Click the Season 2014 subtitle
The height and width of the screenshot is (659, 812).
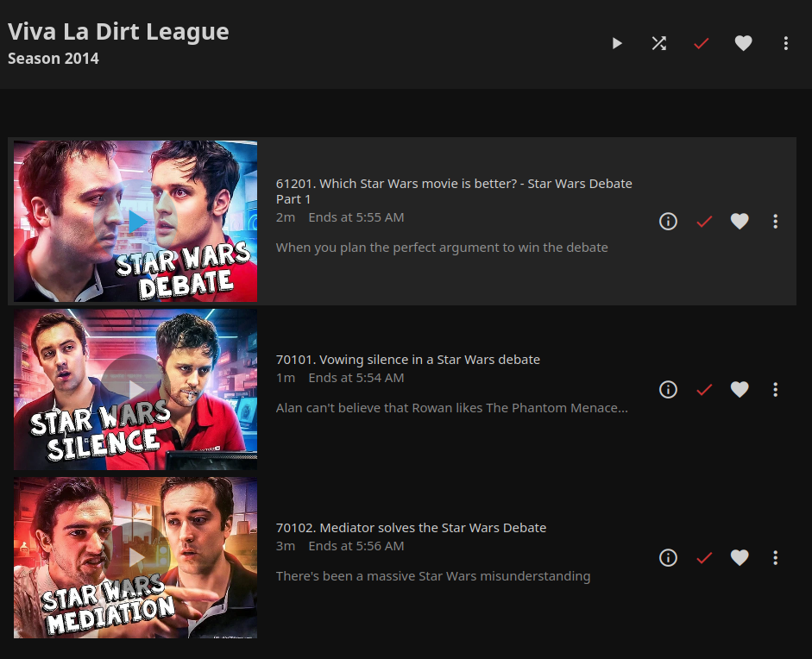point(54,59)
